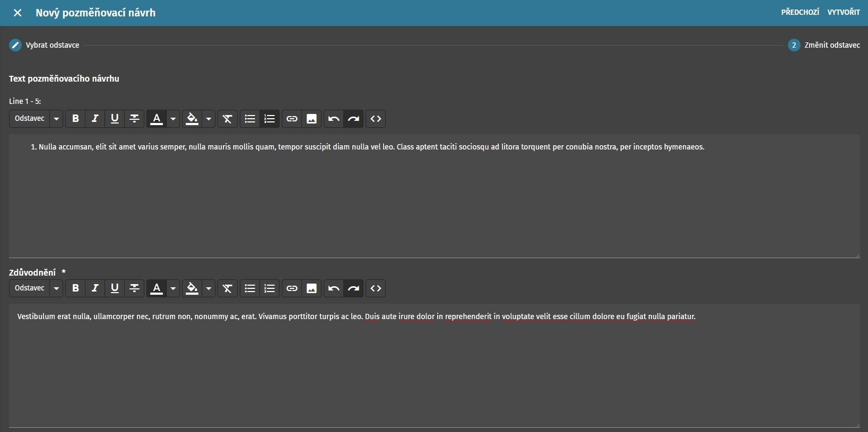Viewport: 868px width, 432px height.
Task: Toggle numbered list in the amendment text toolbar
Action: [270, 119]
